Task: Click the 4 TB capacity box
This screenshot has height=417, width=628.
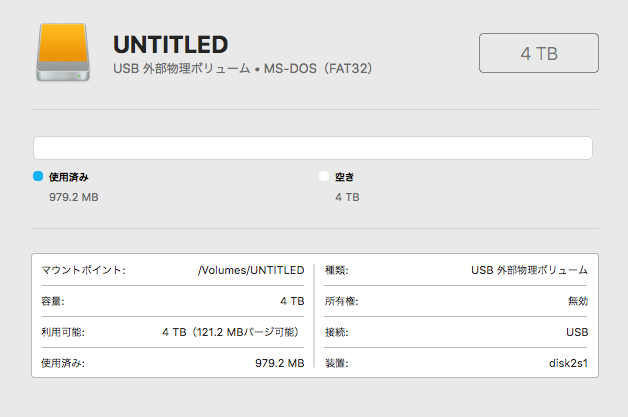Action: pyautogui.click(x=539, y=53)
